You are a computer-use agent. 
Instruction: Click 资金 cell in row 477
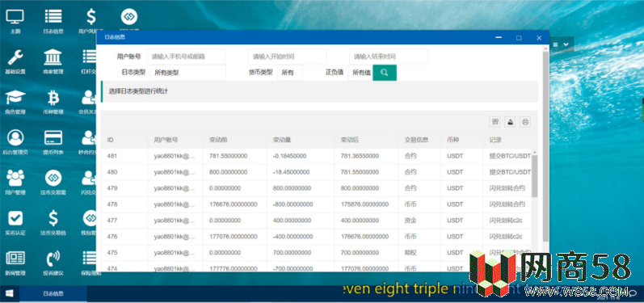(x=410, y=221)
